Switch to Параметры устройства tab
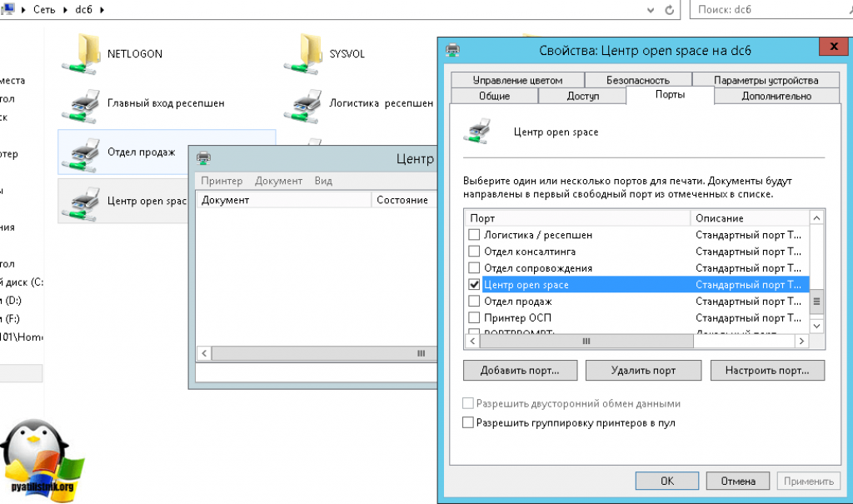853x504 pixels. tap(766, 80)
